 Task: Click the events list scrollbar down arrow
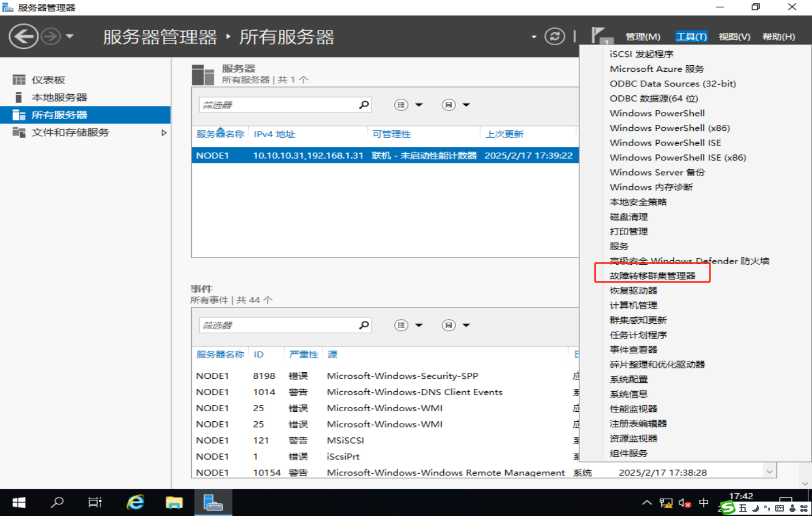coord(770,471)
